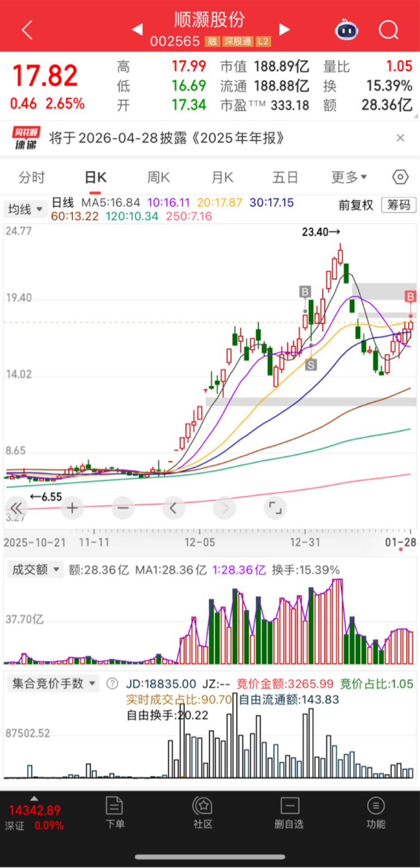This screenshot has height=868, width=420.
Task: Select the 日K daily chart tab
Action: click(x=95, y=177)
